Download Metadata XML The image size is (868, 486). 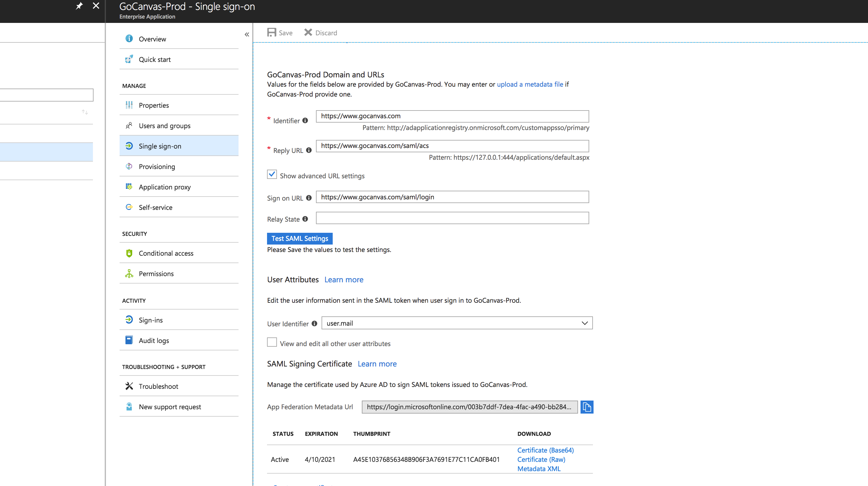point(539,468)
